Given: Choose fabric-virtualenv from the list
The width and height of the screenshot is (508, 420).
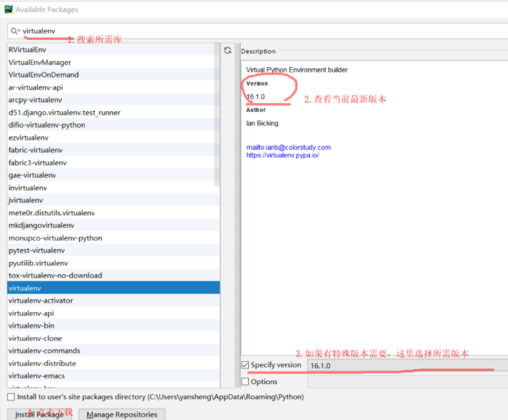Looking at the screenshot, I should point(111,150).
